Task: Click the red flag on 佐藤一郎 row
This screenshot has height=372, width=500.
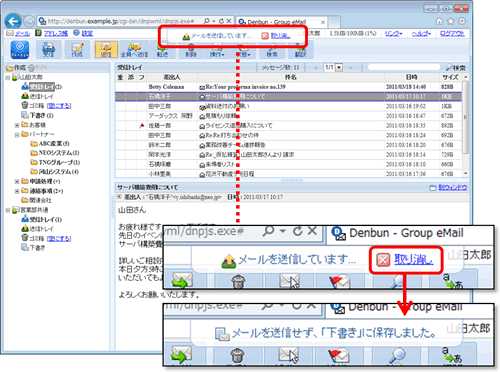Action: coord(142,126)
